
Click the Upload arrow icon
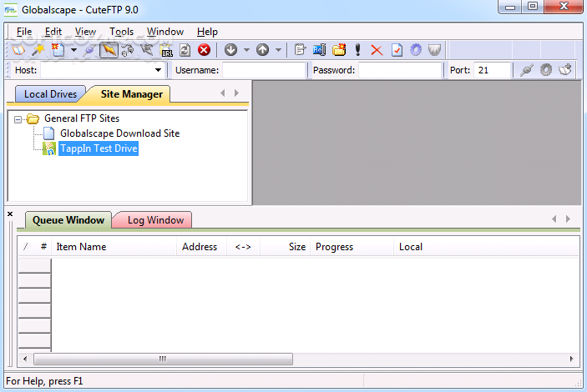pos(263,50)
